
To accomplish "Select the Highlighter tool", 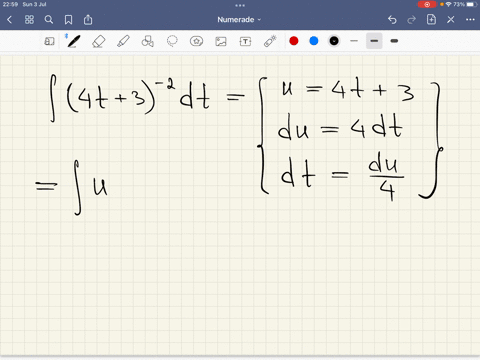I will click(123, 41).
